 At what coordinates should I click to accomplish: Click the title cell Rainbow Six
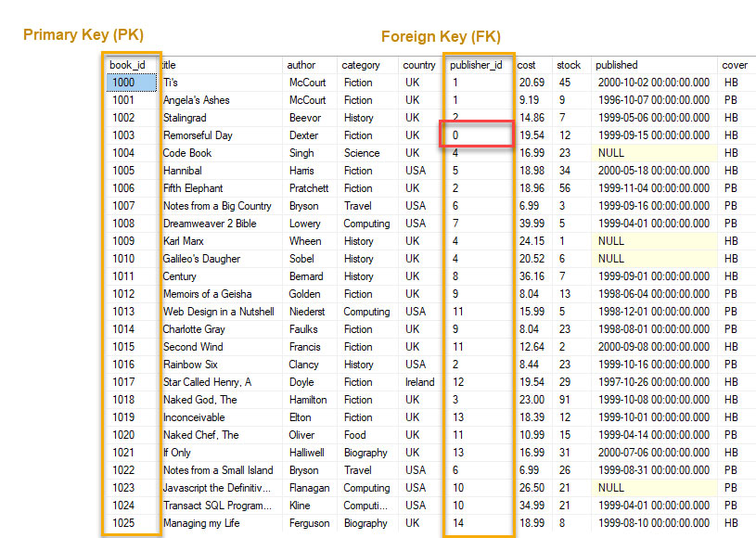tap(190, 365)
